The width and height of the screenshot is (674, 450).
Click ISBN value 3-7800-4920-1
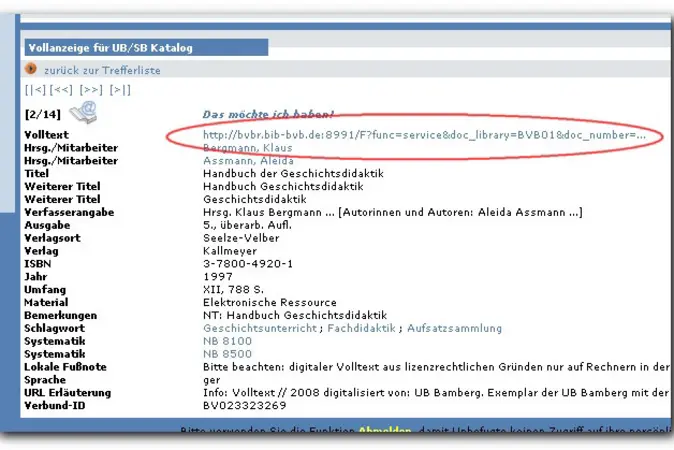pyautogui.click(x=248, y=264)
